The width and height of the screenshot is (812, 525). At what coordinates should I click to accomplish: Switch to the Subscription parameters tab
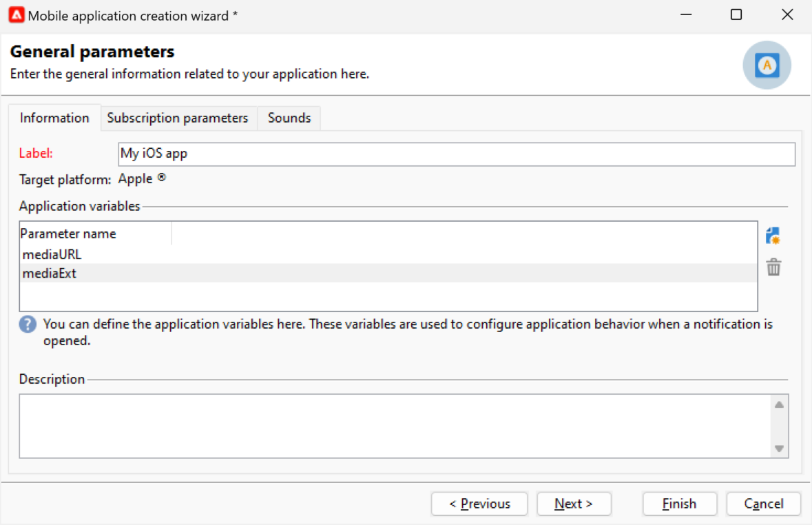click(178, 118)
